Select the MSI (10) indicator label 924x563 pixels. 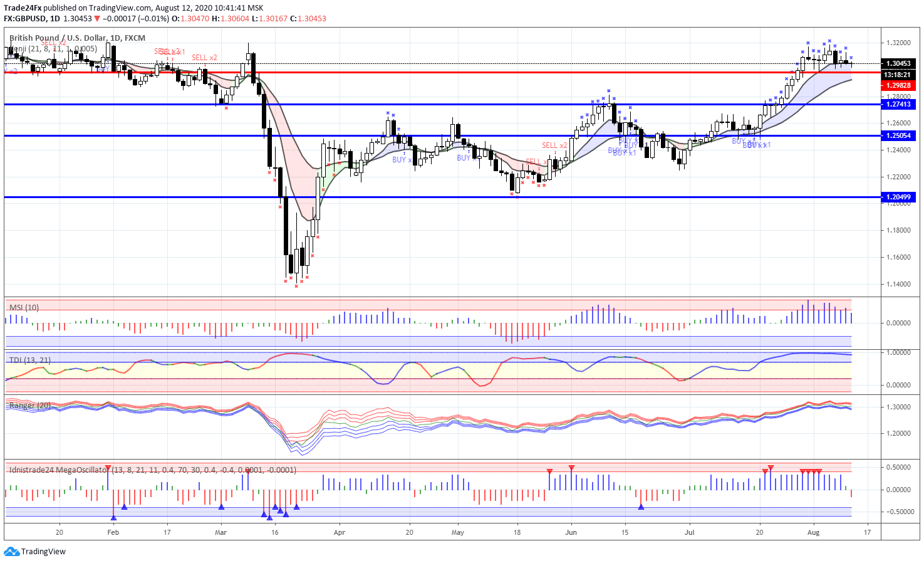tap(24, 307)
